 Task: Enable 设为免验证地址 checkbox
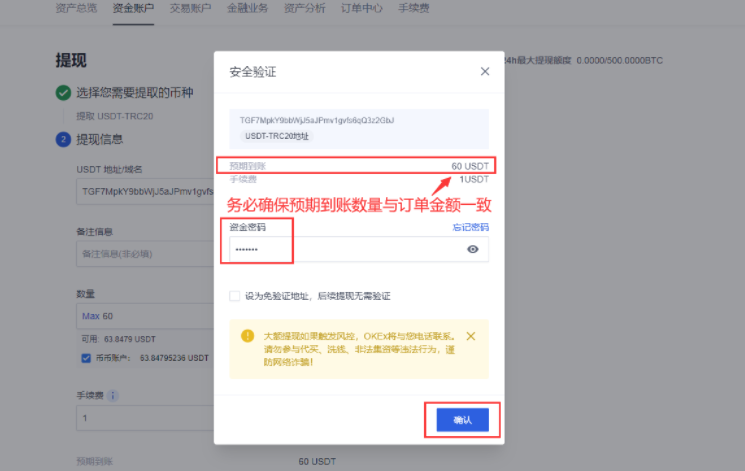(x=234, y=296)
